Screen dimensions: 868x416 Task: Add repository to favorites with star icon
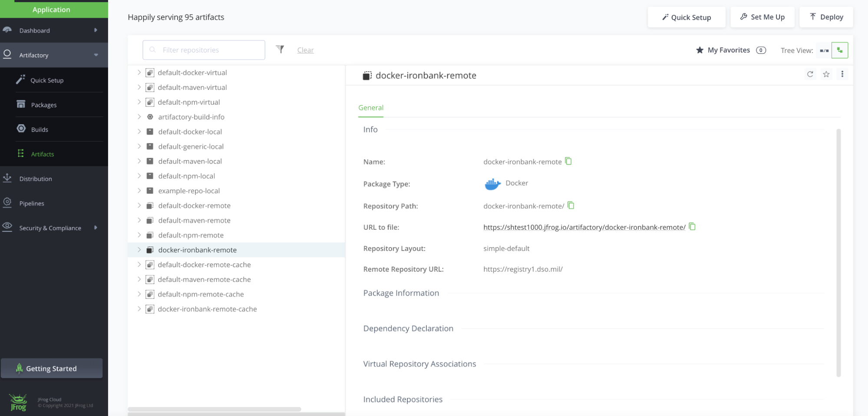point(826,74)
